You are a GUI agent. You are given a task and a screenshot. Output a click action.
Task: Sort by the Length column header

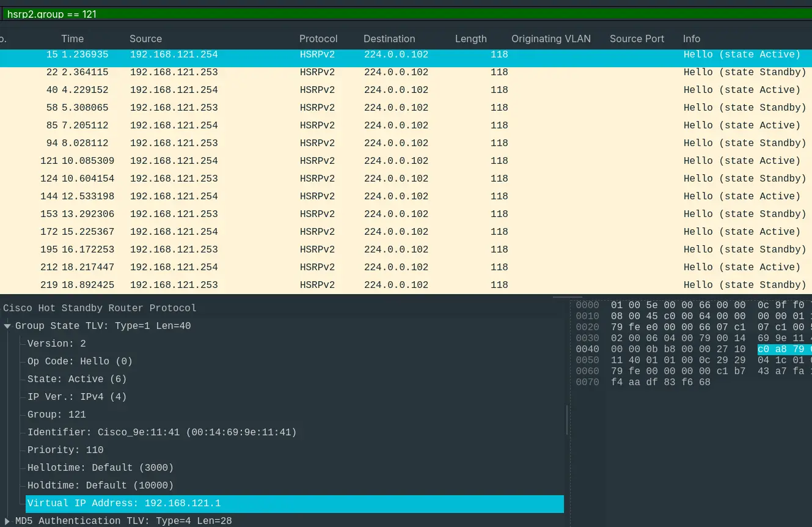(470, 39)
